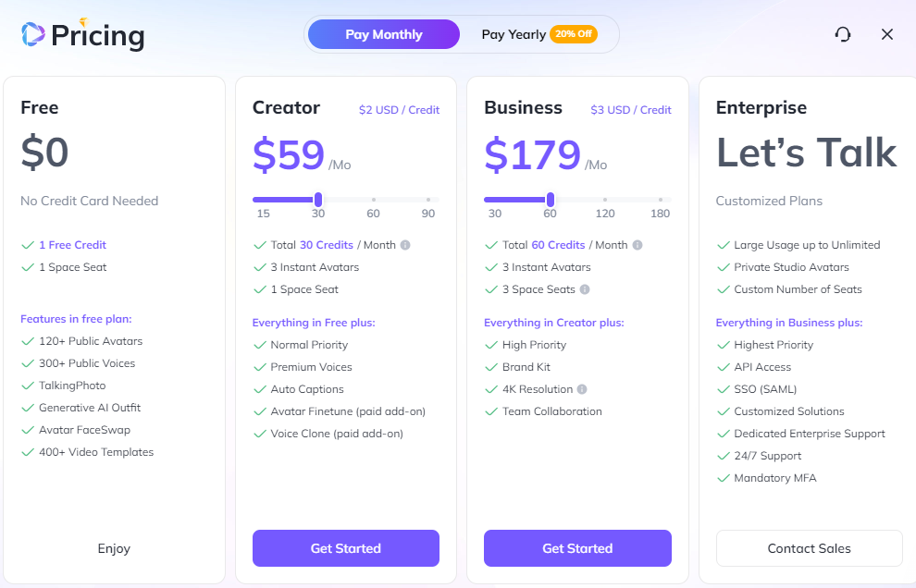The width and height of the screenshot is (916, 588).
Task: Switch to Pay Monthly billing
Action: pyautogui.click(x=383, y=34)
